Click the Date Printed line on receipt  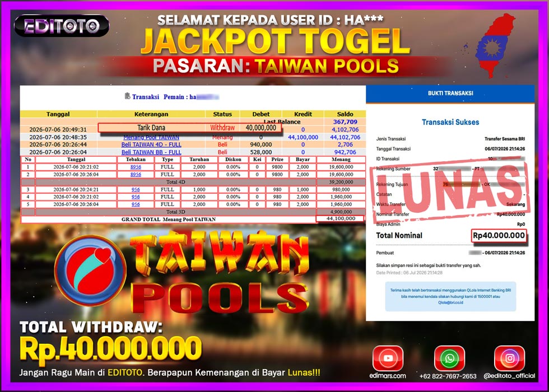[410, 273]
